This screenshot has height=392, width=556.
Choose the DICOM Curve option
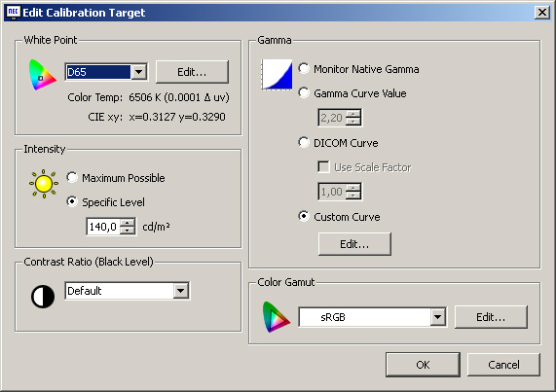pyautogui.click(x=304, y=142)
